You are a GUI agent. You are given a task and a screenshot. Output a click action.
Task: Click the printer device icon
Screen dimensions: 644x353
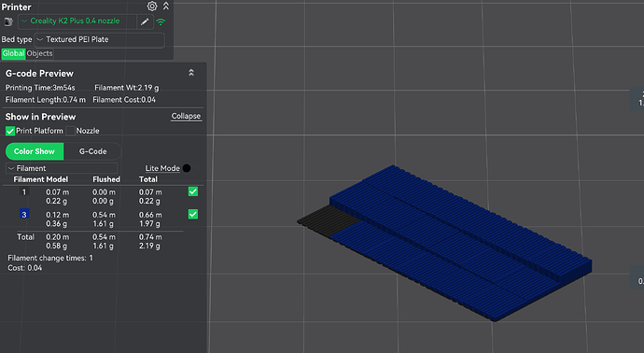[8, 21]
